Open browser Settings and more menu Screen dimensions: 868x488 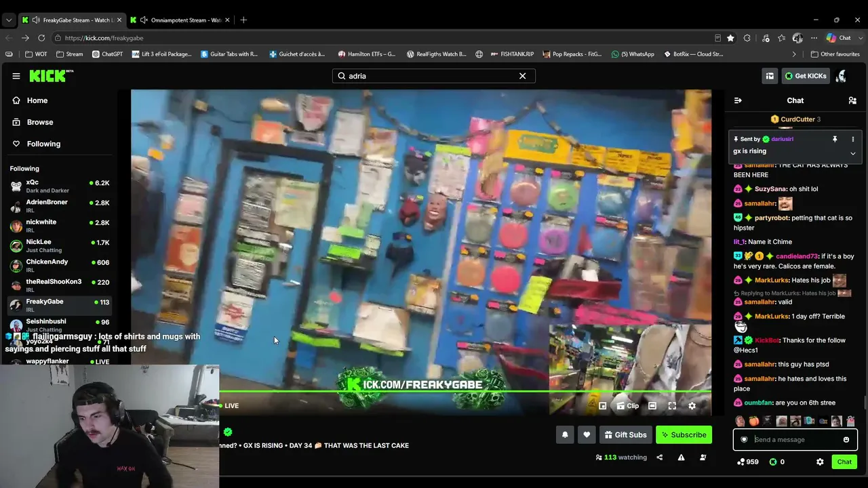click(814, 38)
